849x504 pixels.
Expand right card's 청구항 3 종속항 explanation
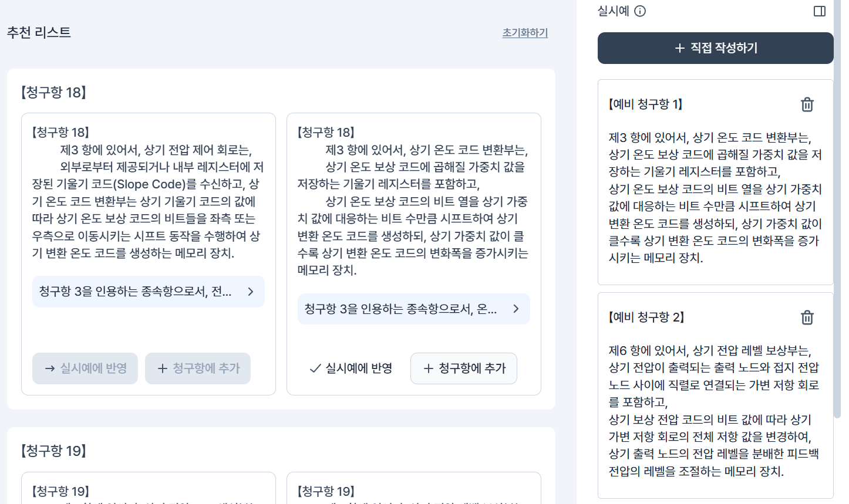click(413, 309)
